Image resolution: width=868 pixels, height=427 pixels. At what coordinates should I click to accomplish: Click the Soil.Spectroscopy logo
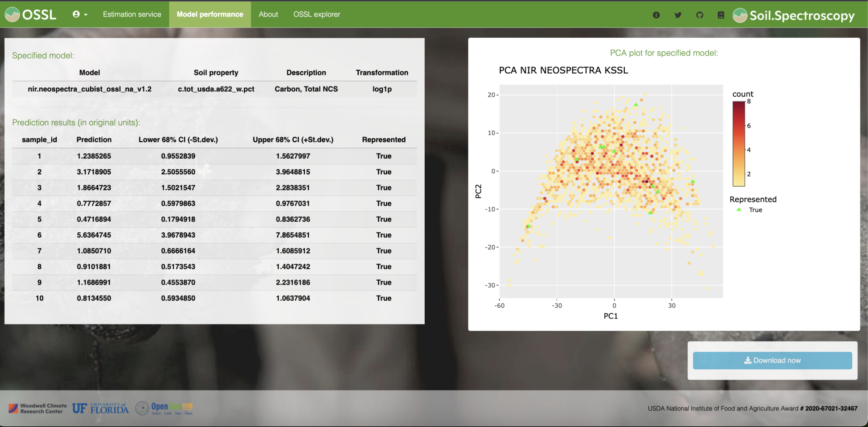[793, 14]
